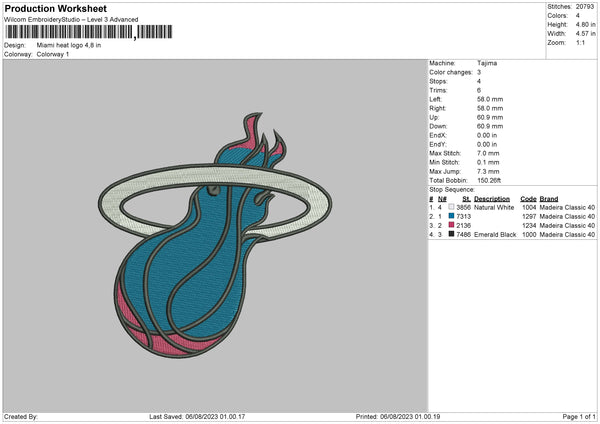Click the Description column header

[x=492, y=198]
